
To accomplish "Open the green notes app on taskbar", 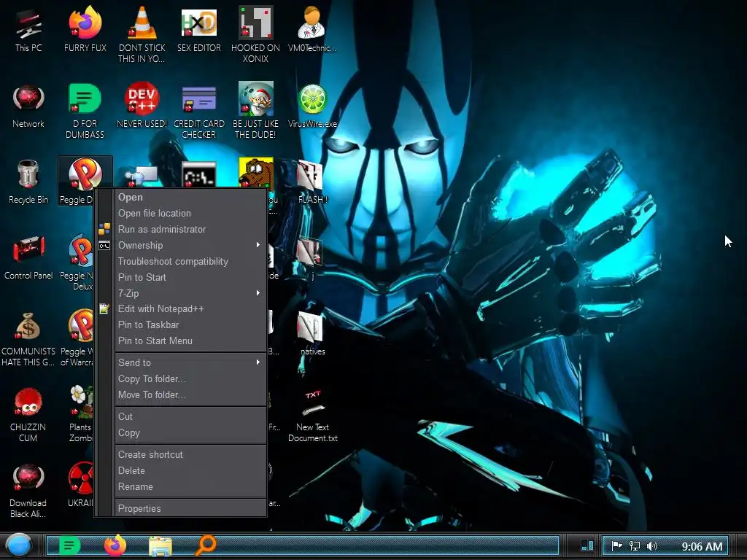I will (69, 545).
